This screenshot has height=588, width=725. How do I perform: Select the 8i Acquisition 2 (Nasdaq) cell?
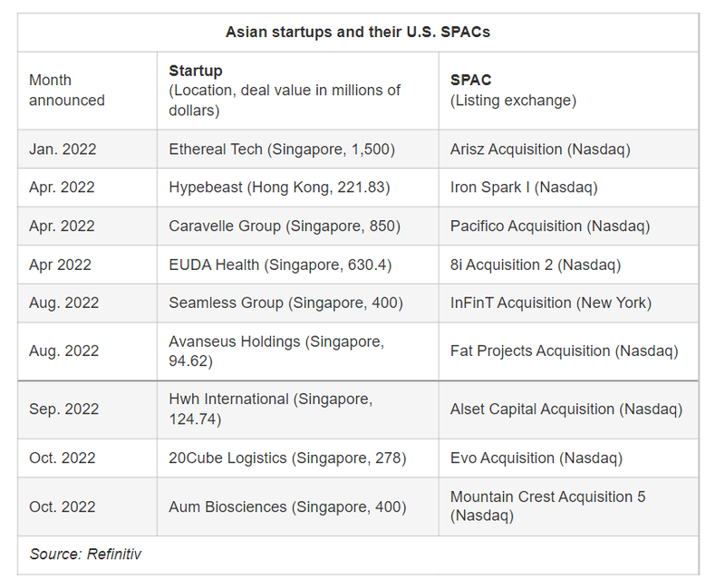[536, 265]
